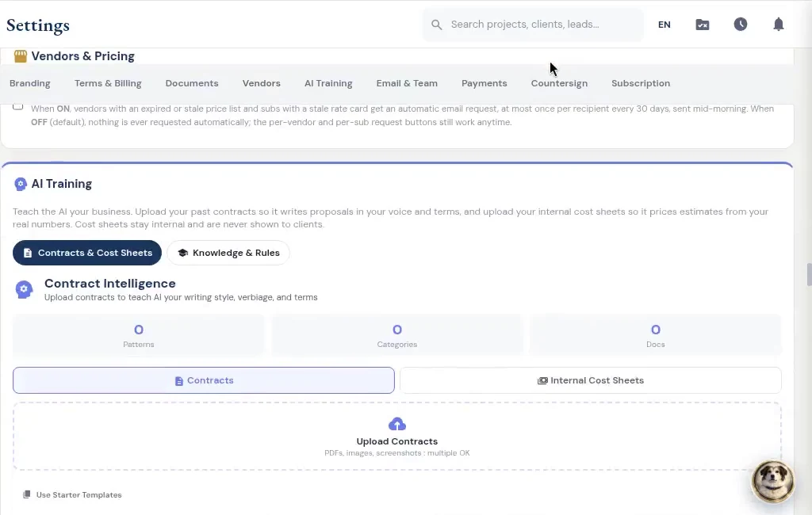The image size is (812, 515).
Task: Click the Starter Templates copy icon
Action: pyautogui.click(x=26, y=495)
